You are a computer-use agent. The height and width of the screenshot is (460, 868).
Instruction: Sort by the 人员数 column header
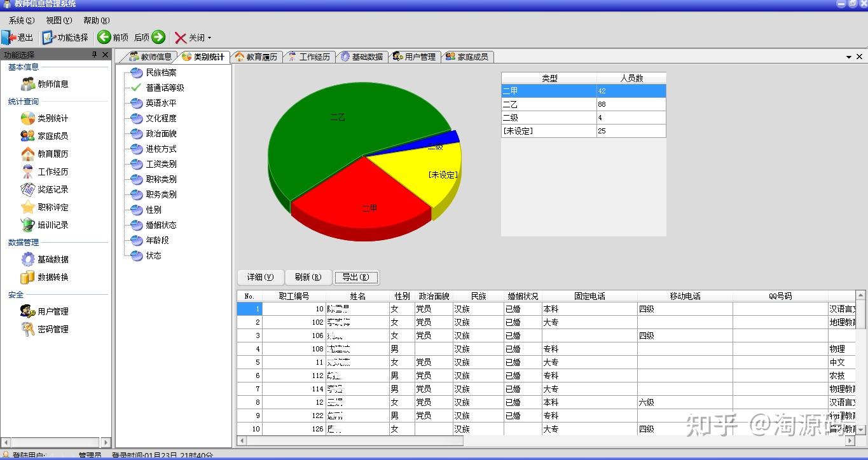click(631, 78)
